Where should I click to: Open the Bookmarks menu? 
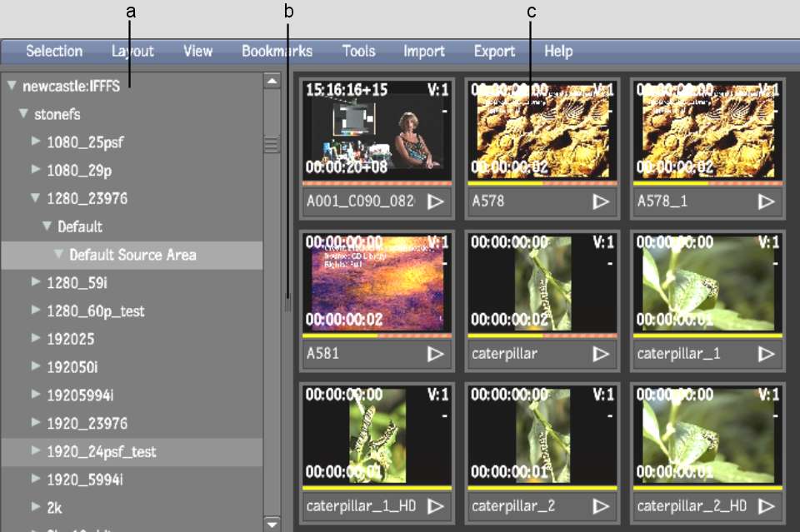[277, 52]
